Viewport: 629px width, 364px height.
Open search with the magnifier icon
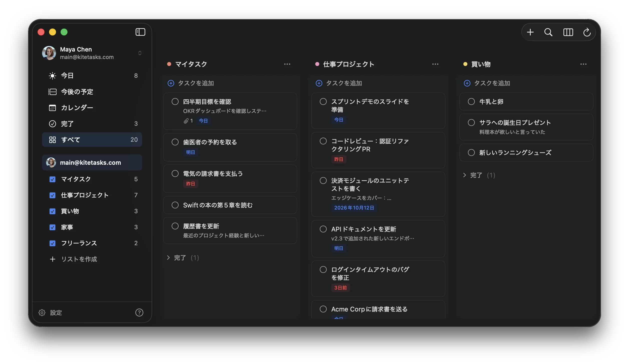548,32
